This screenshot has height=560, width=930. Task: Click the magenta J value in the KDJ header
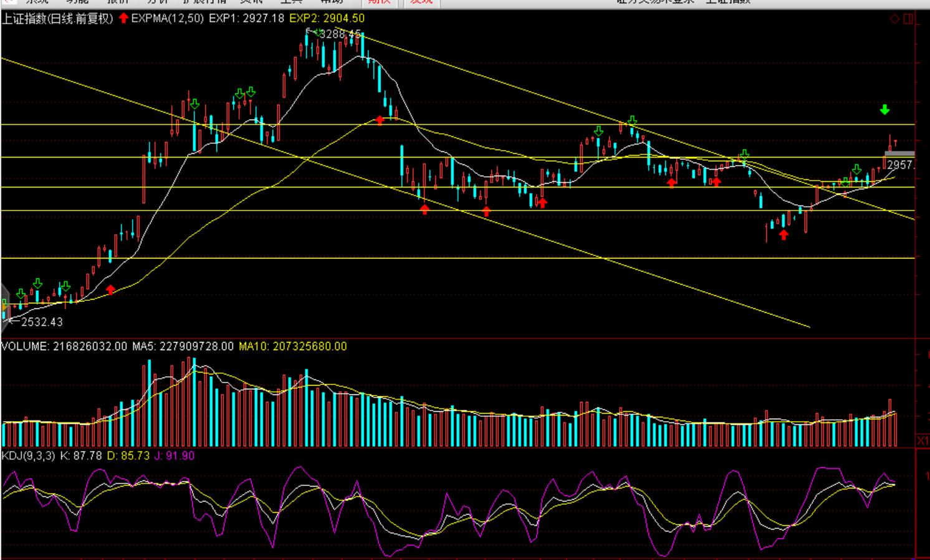[175, 456]
